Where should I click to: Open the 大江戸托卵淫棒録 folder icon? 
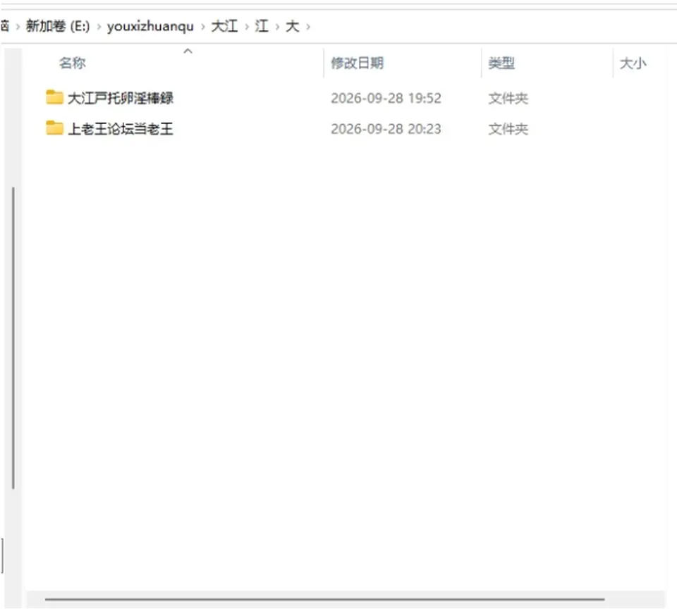click(x=54, y=97)
